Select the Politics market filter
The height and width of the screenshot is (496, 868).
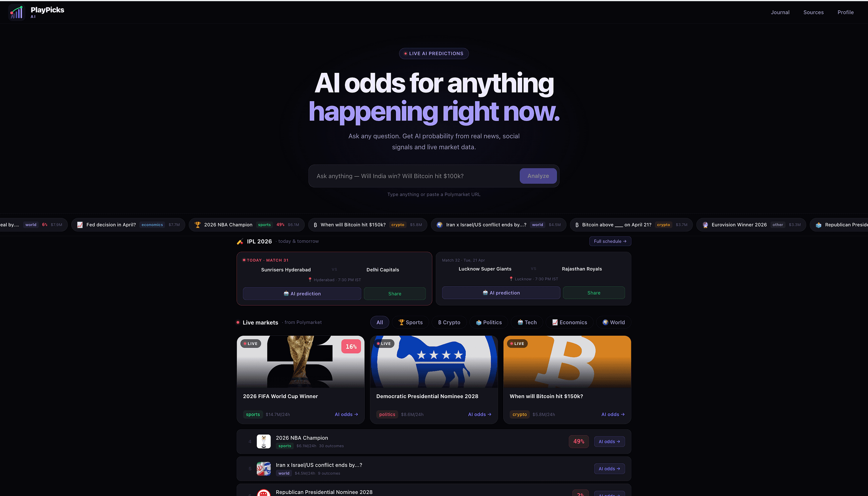click(x=488, y=322)
